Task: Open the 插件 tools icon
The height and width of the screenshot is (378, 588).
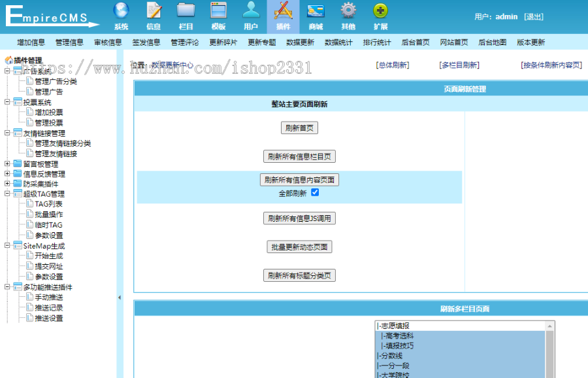Action: 283,11
